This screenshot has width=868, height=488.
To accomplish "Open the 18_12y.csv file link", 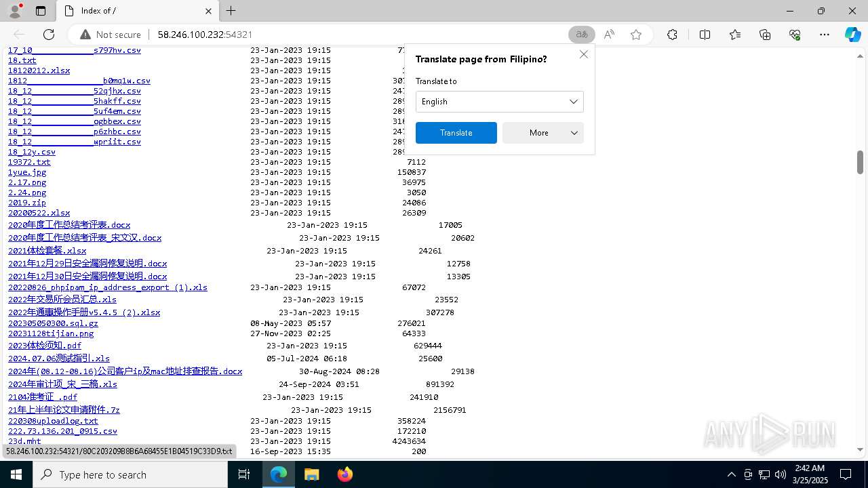I will (32, 152).
